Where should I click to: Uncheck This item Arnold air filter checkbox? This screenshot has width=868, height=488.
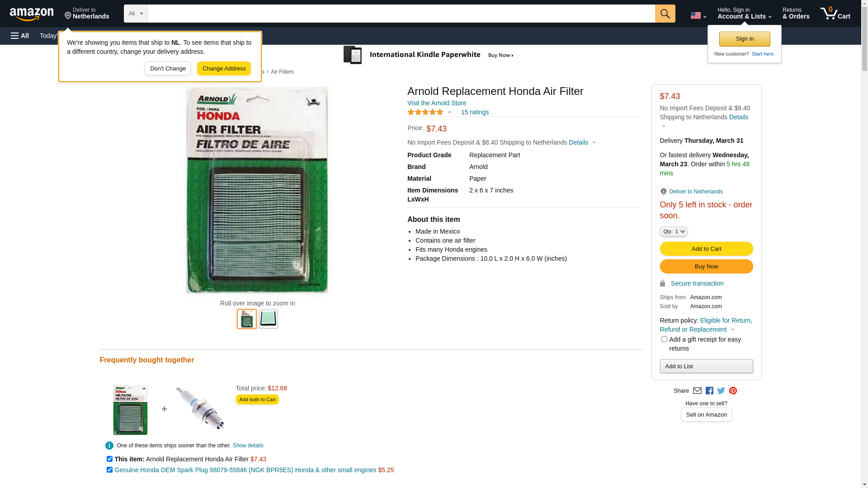(109, 459)
